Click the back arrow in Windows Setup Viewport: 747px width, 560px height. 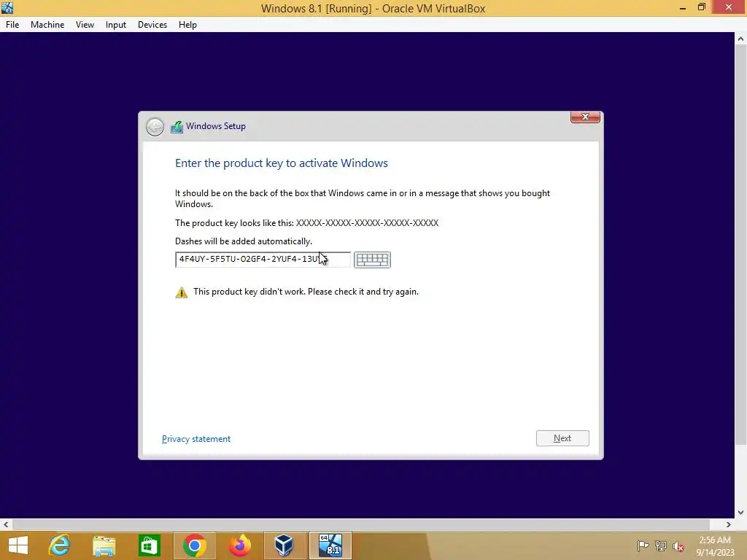coord(155,127)
